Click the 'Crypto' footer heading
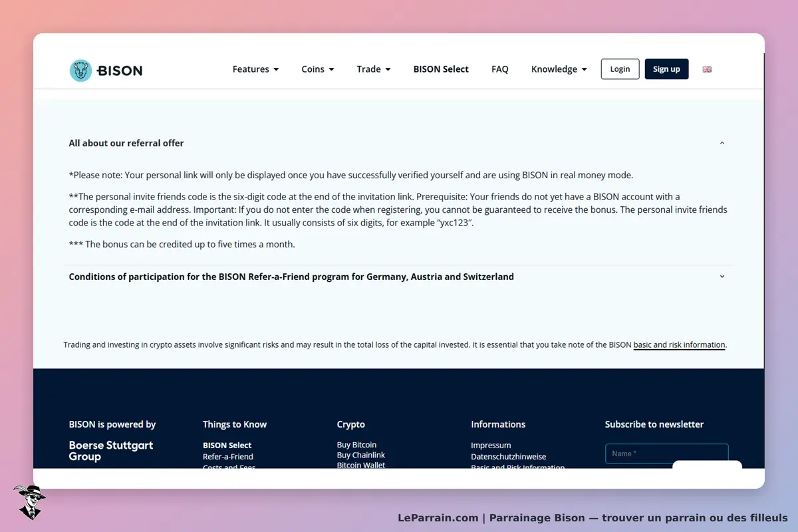 351,424
